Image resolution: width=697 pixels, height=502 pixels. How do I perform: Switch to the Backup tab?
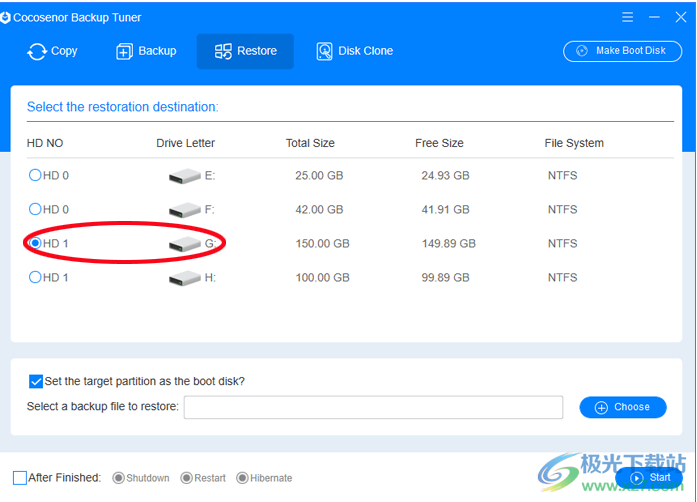(146, 51)
